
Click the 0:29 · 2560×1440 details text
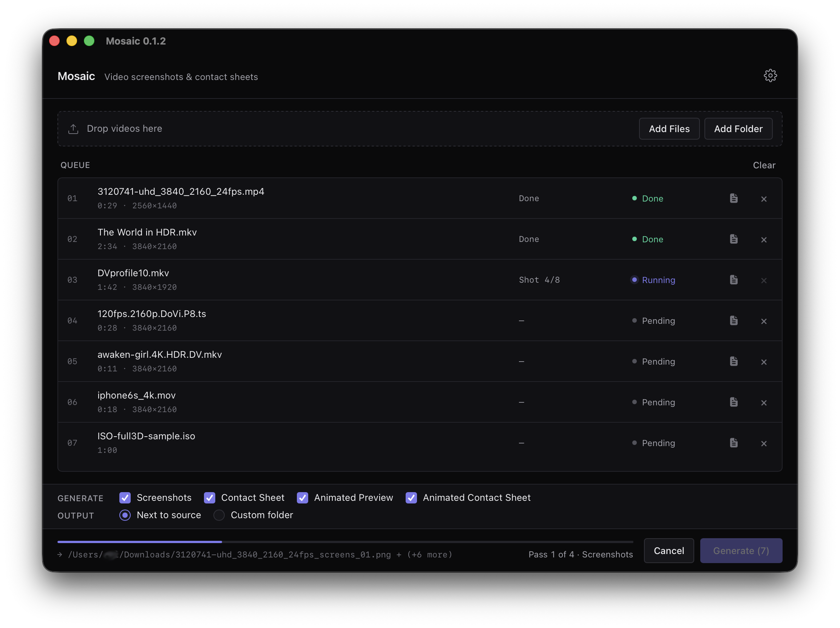coord(137,206)
